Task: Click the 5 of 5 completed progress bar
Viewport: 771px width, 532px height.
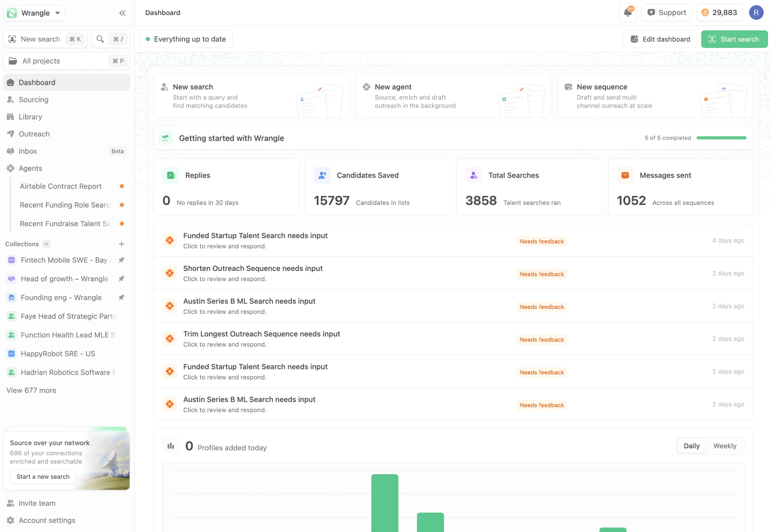Action: [721, 138]
